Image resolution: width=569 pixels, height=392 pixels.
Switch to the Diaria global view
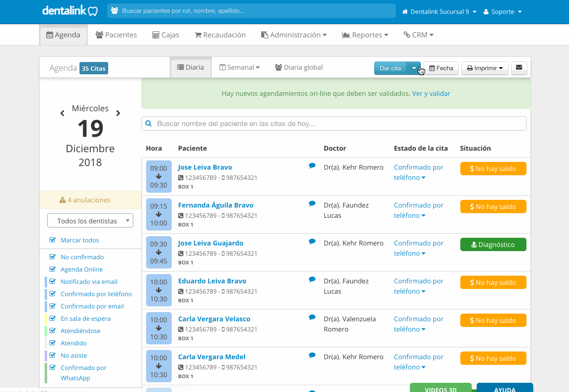[299, 68]
